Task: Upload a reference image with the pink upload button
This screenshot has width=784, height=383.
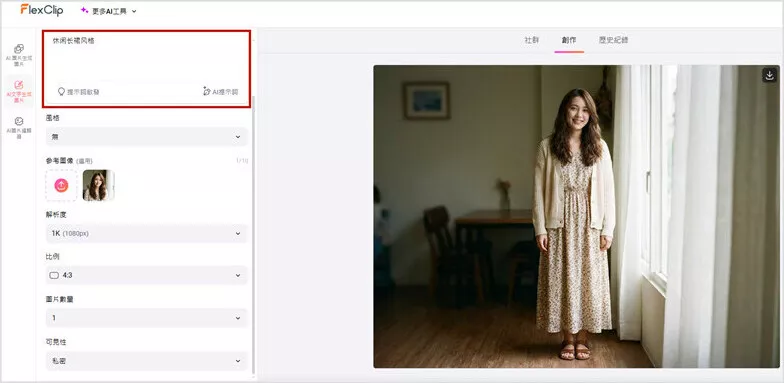Action: tap(62, 186)
